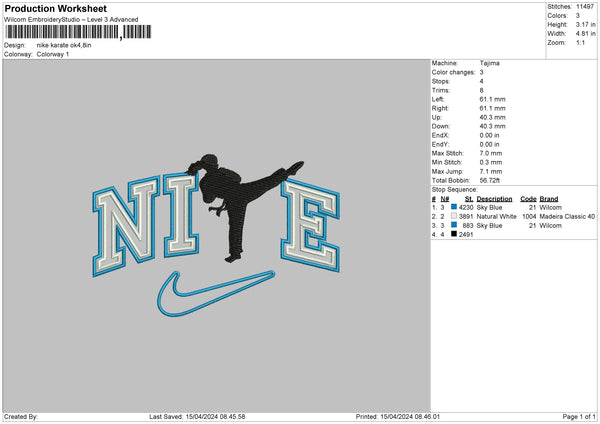
Task: Click the Max Stitch value '7.0 mm'
Action: tap(491, 153)
